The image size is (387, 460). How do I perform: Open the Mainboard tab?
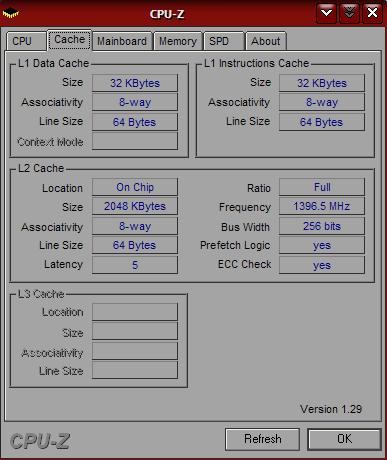click(x=122, y=41)
